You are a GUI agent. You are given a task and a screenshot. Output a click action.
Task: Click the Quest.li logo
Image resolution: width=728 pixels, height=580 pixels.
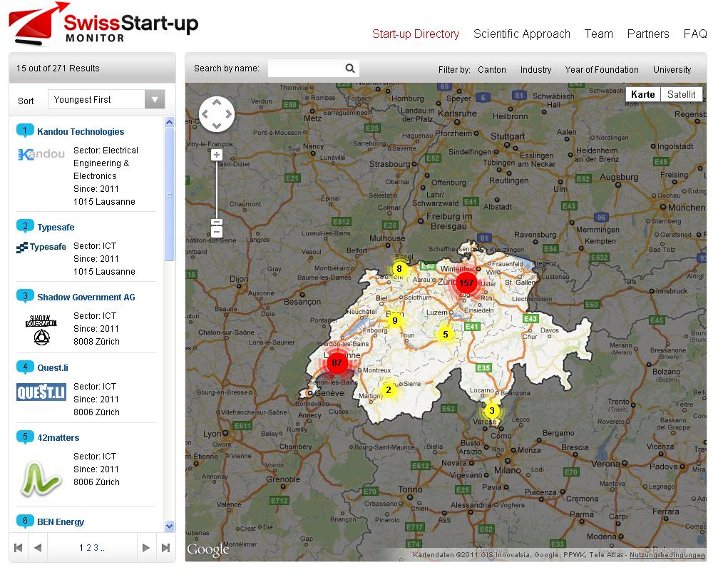[41, 392]
